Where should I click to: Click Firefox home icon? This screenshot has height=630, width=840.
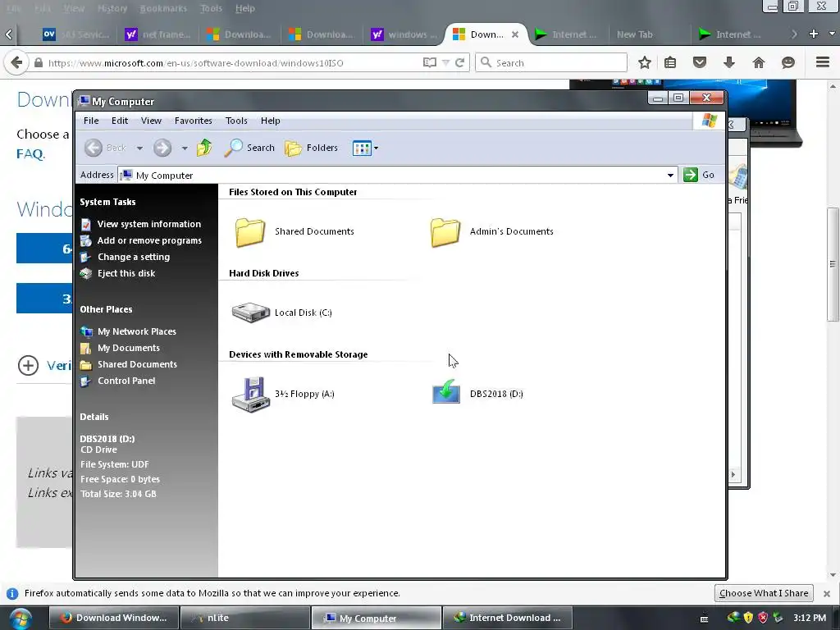click(x=759, y=62)
